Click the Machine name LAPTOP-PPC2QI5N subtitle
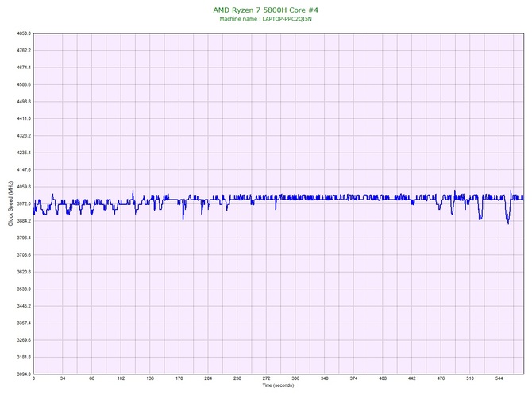Image resolution: width=532 pixels, height=399 pixels. pos(266,19)
